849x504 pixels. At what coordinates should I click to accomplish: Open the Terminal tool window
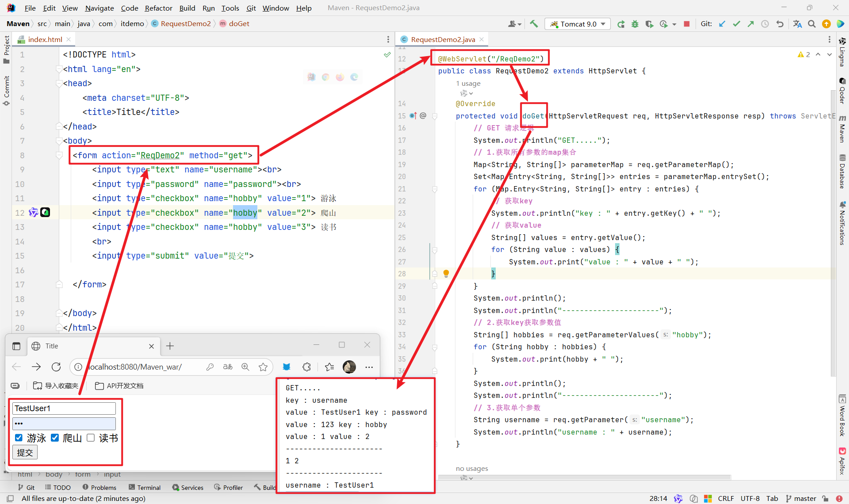coord(145,487)
